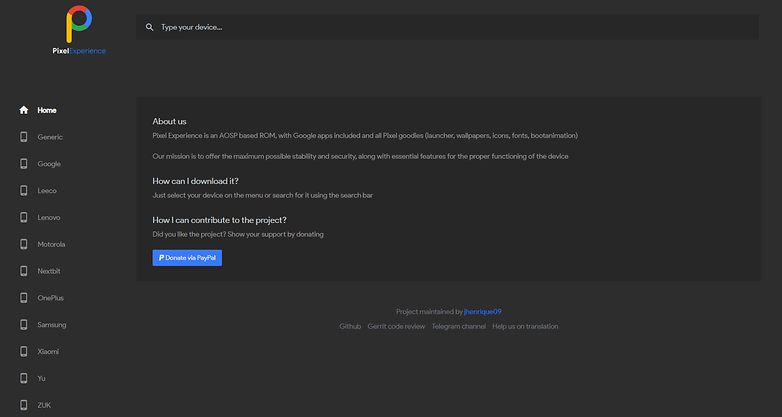Click the How can I download it? heading

[196, 181]
